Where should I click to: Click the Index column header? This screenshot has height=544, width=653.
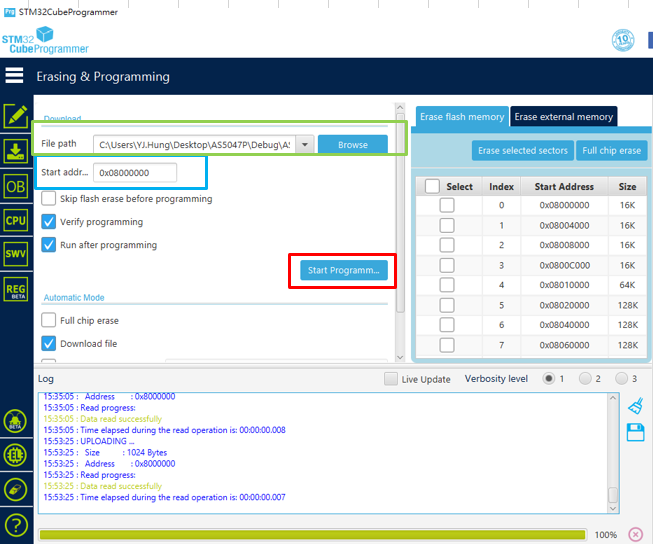(501, 187)
